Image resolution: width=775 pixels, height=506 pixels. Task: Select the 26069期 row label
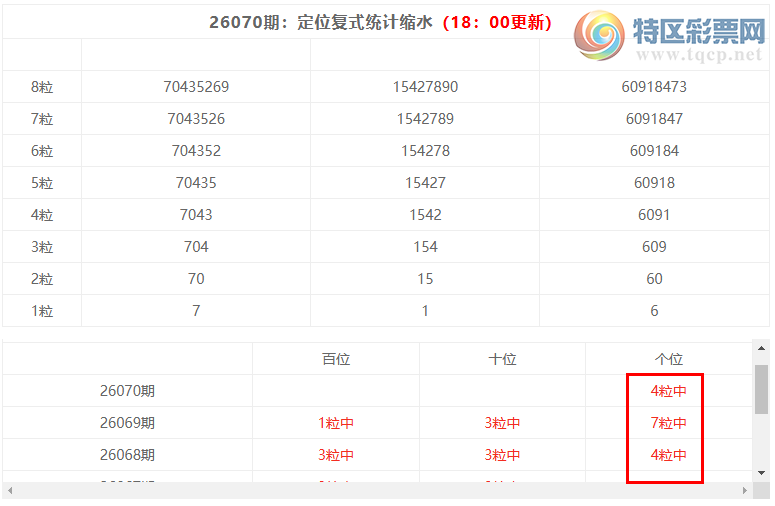point(128,423)
